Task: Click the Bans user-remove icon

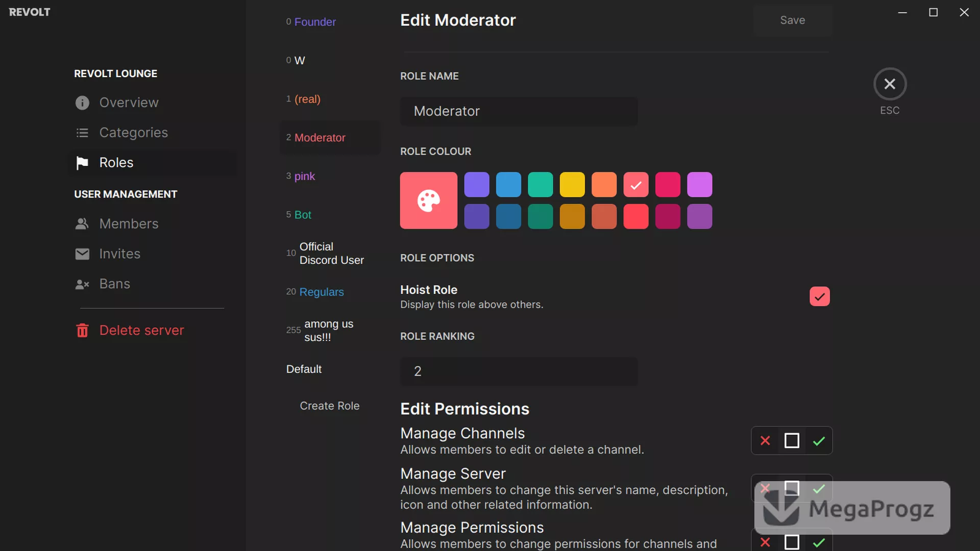Action: pyautogui.click(x=82, y=284)
